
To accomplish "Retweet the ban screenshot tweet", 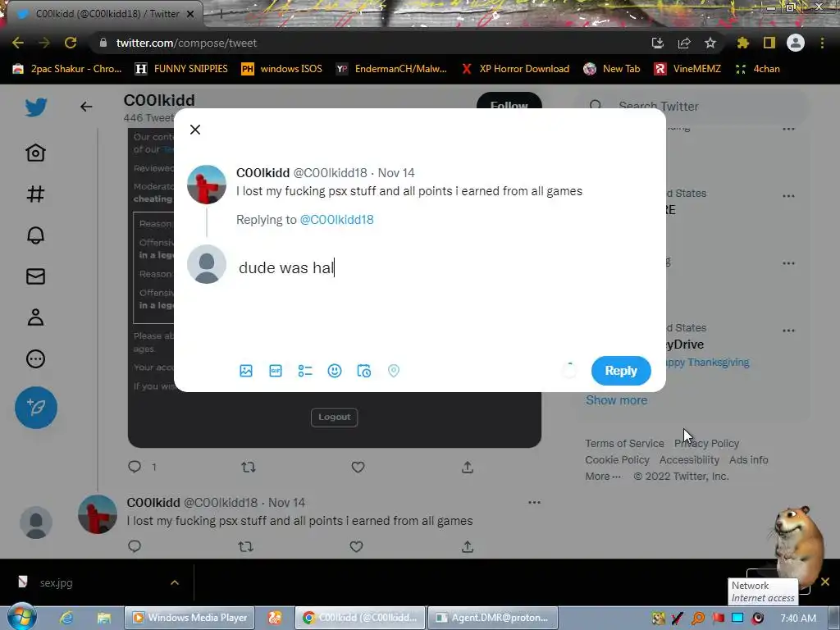I will tap(248, 467).
